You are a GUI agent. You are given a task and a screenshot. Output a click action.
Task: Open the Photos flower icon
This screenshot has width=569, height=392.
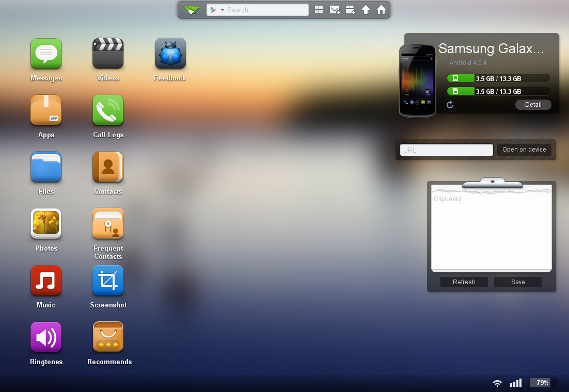(46, 223)
